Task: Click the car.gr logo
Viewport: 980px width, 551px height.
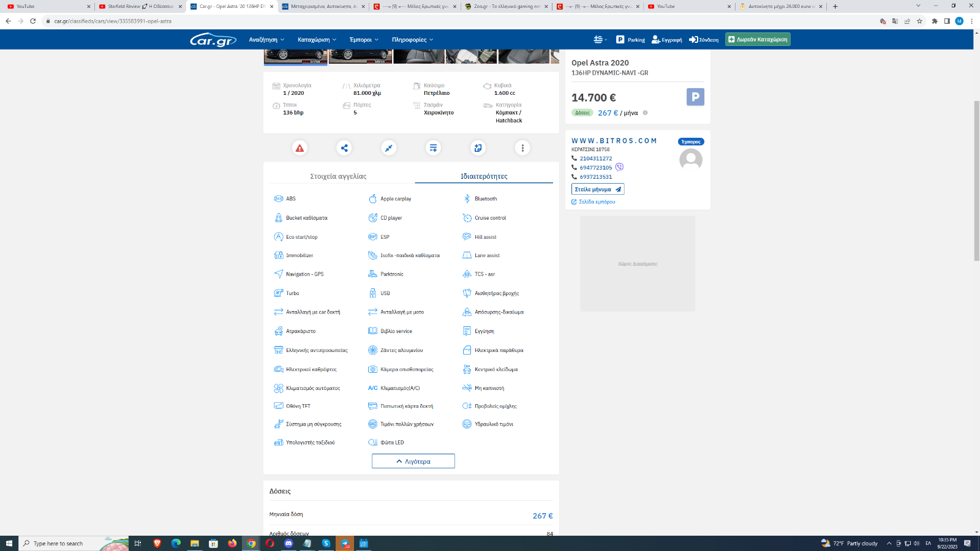Action: tap(213, 40)
